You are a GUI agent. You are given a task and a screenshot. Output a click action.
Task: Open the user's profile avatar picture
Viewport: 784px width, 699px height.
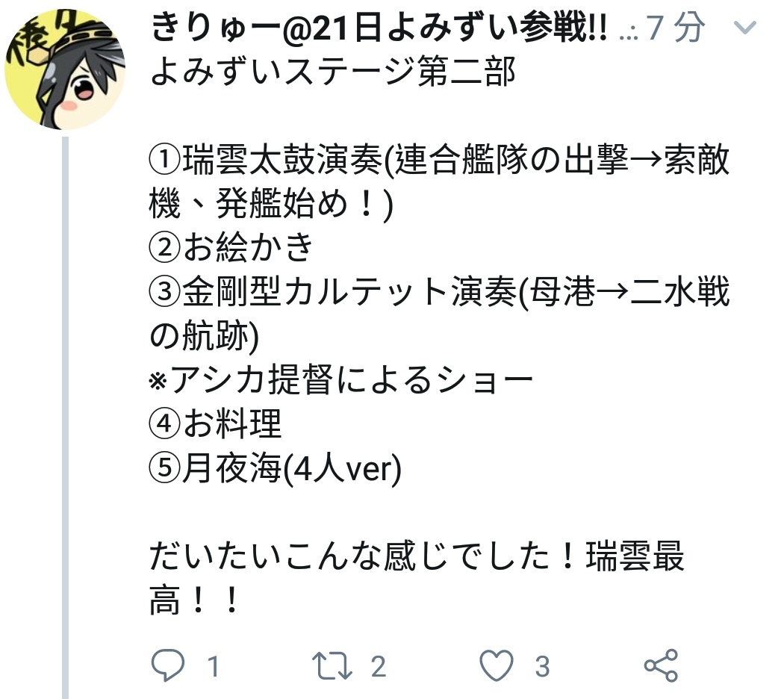(65, 69)
